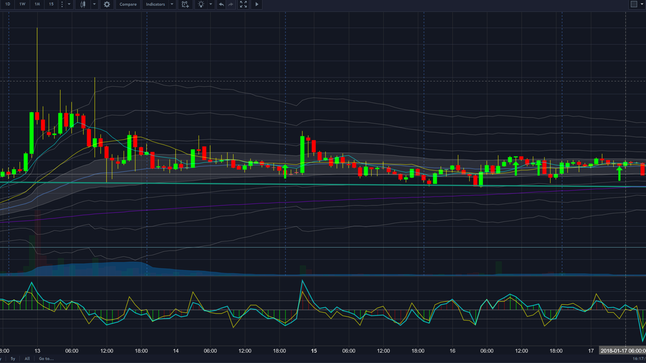Click the 2018-01-17 06:00 time label
The width and height of the screenshot is (646, 363).
pyautogui.click(x=623, y=351)
